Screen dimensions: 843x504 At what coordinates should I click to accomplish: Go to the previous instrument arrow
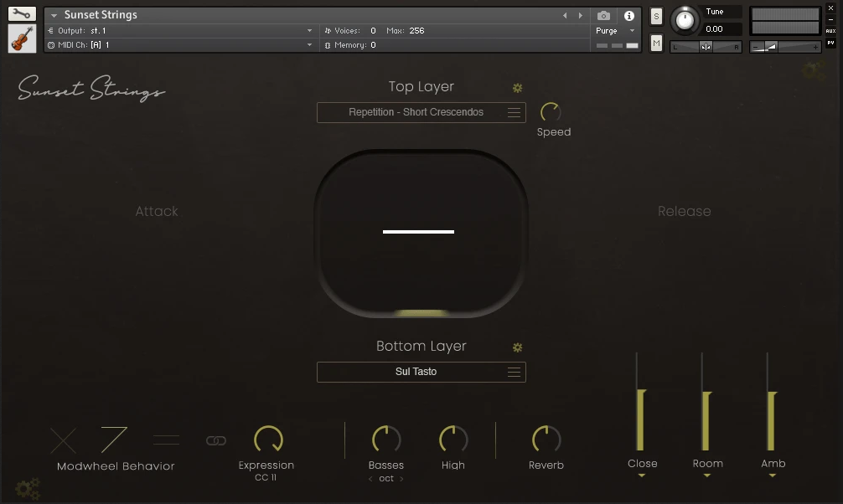[x=565, y=14]
